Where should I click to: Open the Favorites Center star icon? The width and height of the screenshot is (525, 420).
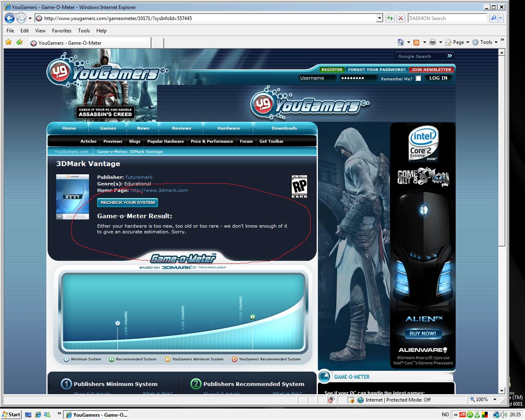coord(8,42)
